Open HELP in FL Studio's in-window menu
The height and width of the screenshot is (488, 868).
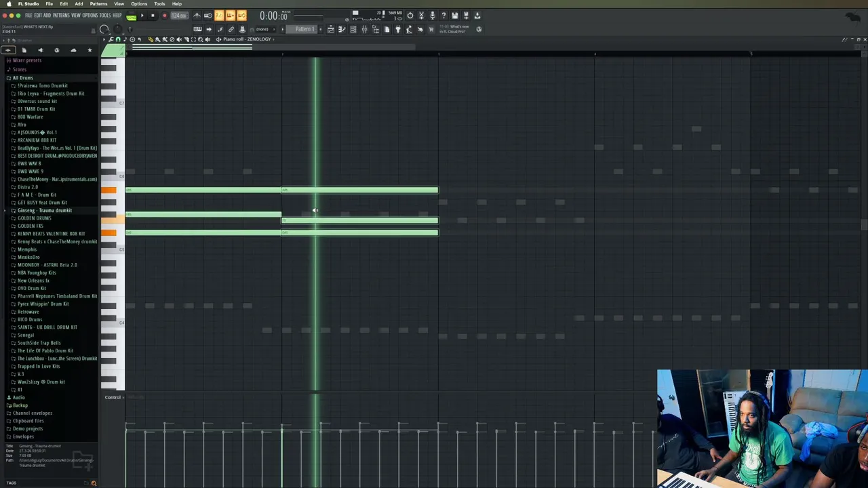point(117,16)
